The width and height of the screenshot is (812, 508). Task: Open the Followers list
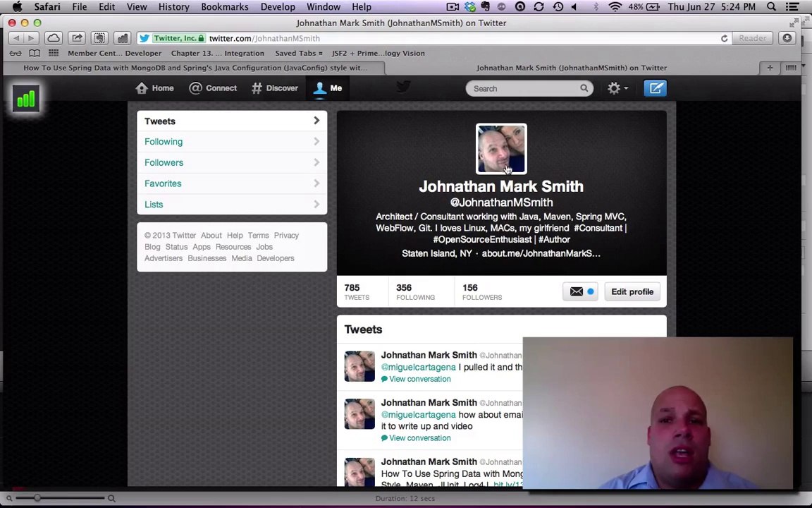pos(232,163)
